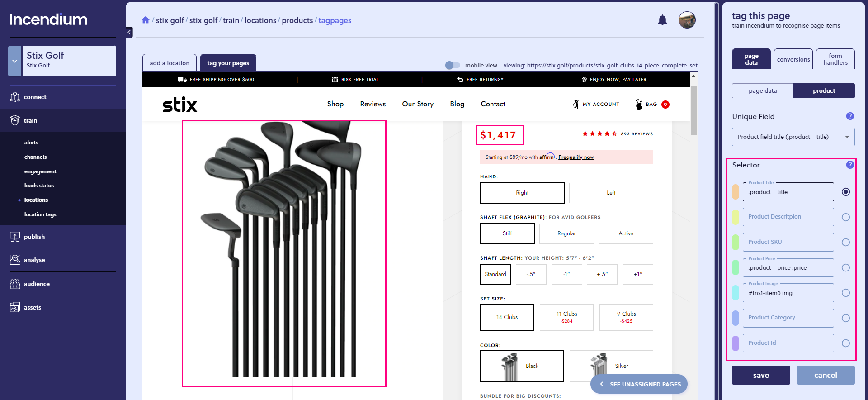Expand the Stix Golf account switcher
Image resolution: width=868 pixels, height=400 pixels.
click(15, 61)
